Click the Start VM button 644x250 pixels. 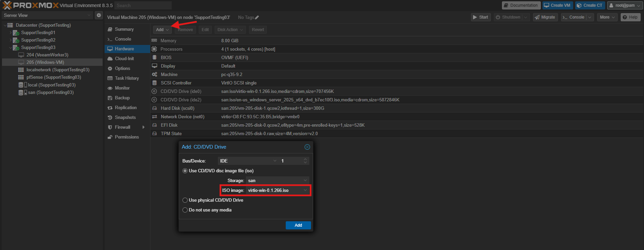pyautogui.click(x=480, y=17)
